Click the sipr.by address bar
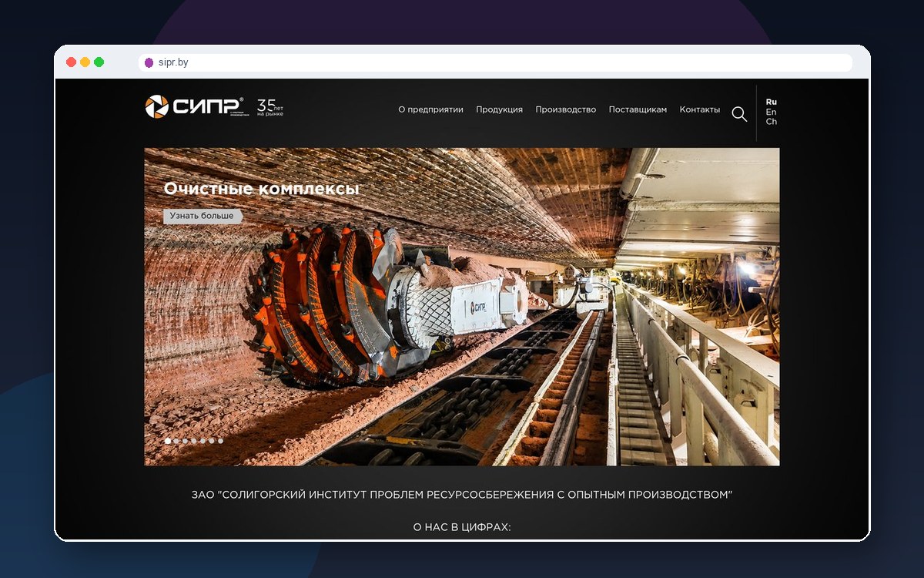 coord(495,62)
